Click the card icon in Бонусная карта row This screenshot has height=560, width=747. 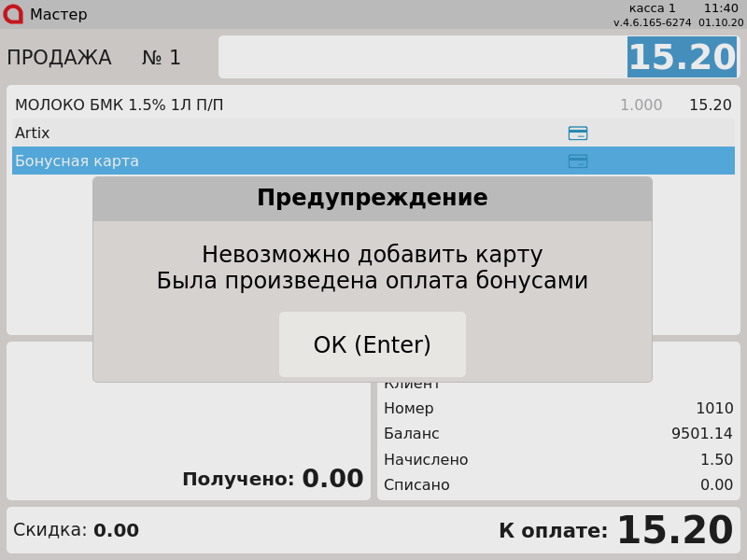578,161
